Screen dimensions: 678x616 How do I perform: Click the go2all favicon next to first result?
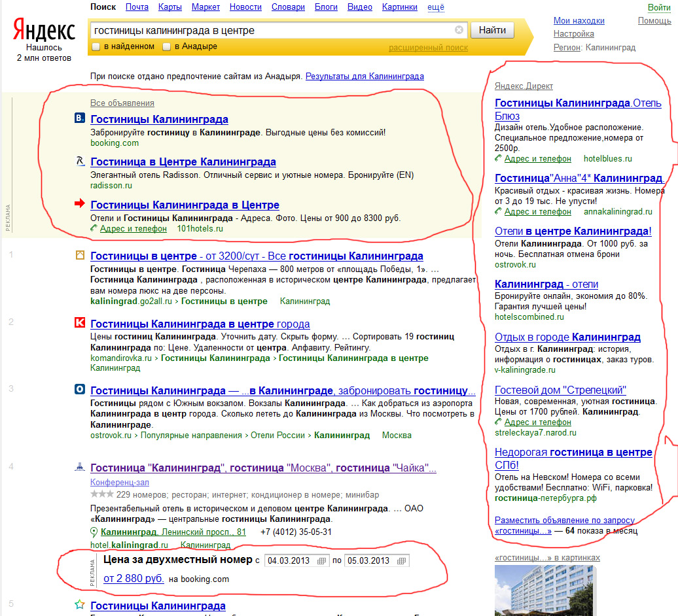tap(80, 255)
